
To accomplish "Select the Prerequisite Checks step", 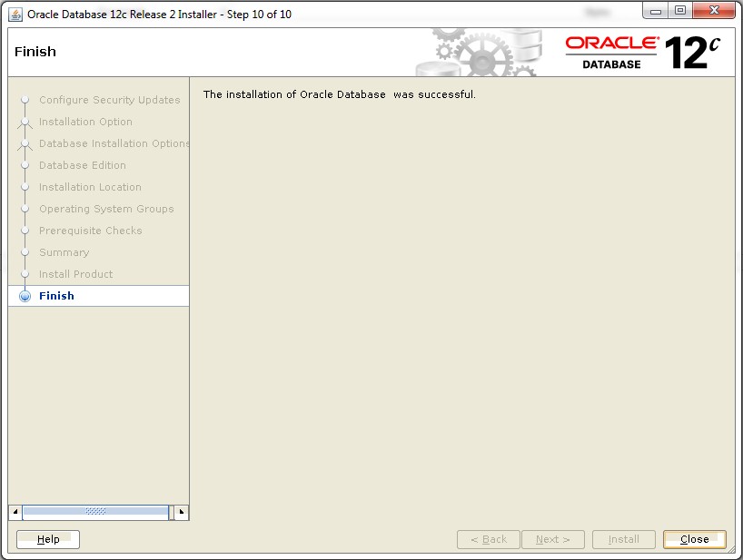I will tap(91, 231).
